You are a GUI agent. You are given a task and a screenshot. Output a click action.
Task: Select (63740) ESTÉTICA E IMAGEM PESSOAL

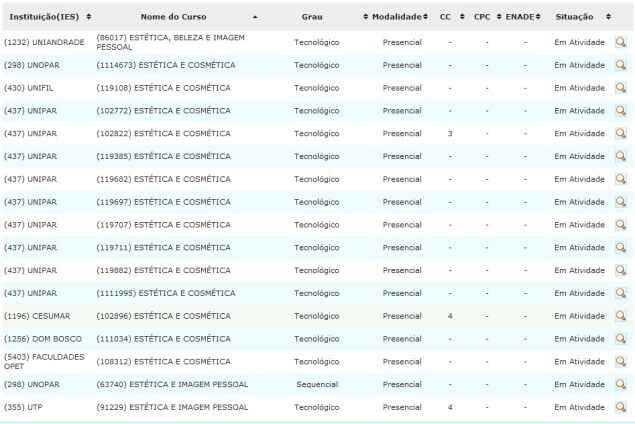click(172, 384)
